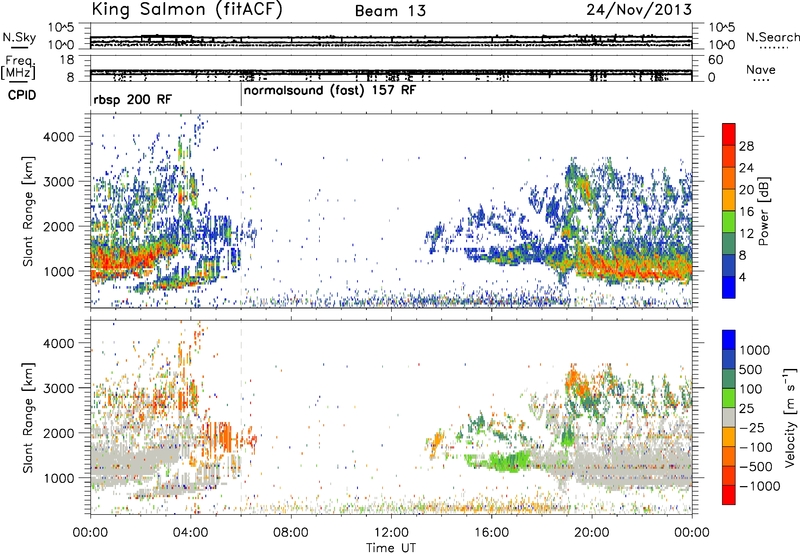Click the '08:00' time axis label
This screenshot has height=554, width=800.
coord(291,533)
